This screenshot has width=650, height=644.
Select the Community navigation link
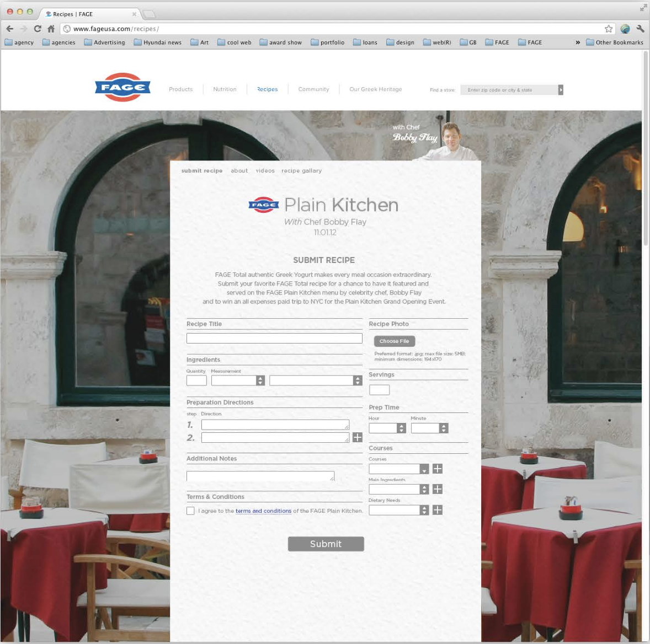(x=313, y=89)
